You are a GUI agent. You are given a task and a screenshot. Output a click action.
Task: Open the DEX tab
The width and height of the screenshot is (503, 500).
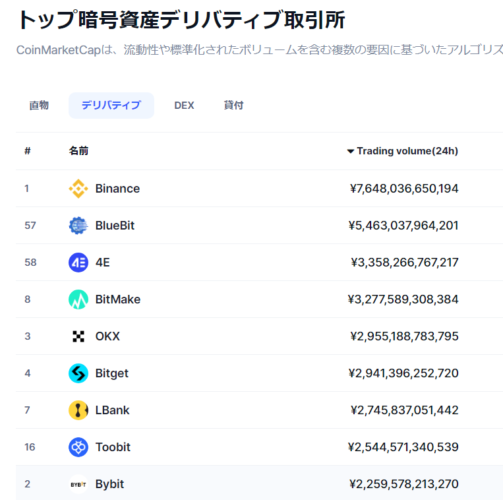184,106
